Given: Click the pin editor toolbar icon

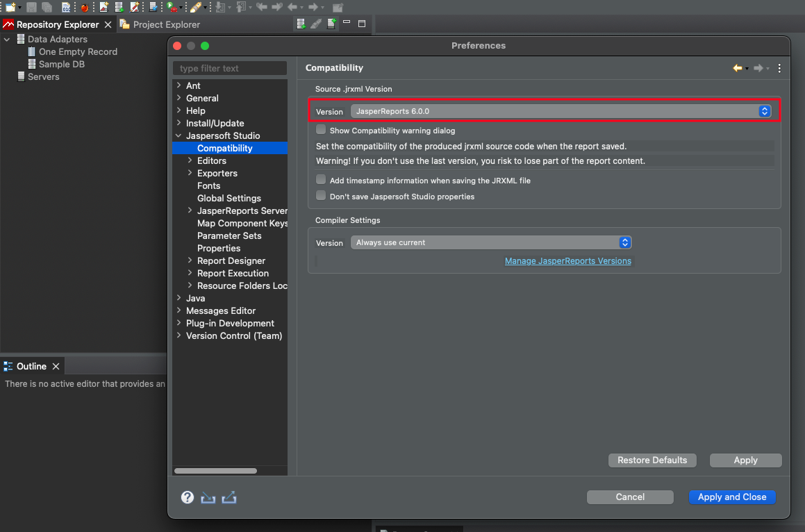Looking at the screenshot, I should point(338,8).
